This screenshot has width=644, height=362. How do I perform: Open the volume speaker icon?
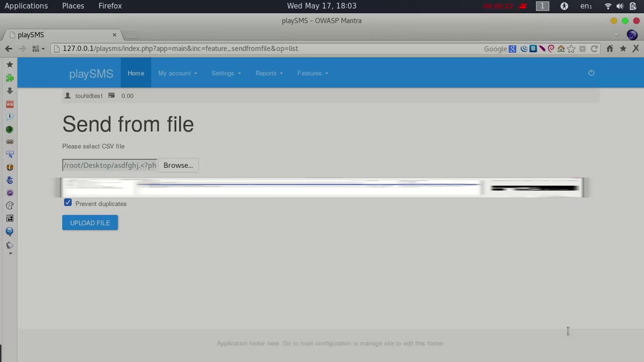620,6
